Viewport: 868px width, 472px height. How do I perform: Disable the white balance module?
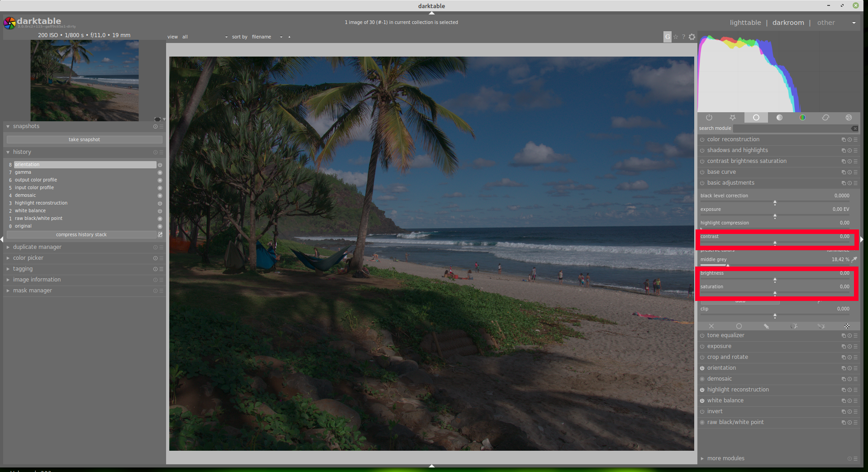(x=702, y=400)
